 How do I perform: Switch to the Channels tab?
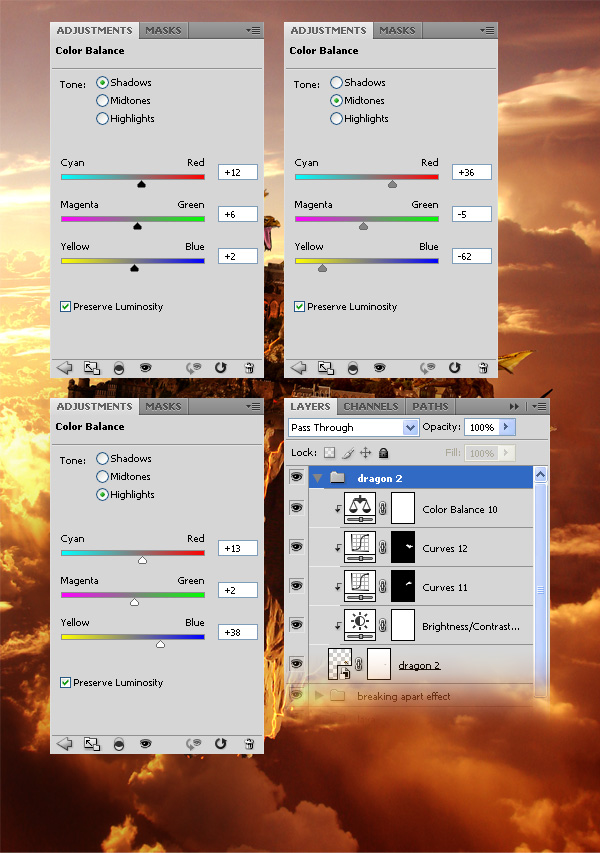[x=370, y=406]
